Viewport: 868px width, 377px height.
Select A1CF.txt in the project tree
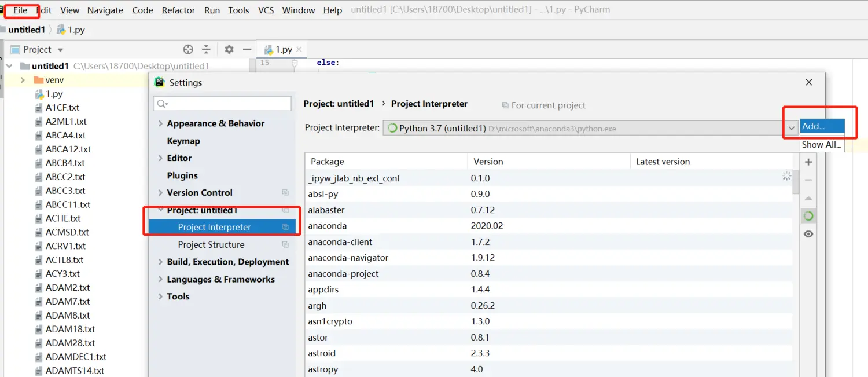(x=62, y=108)
